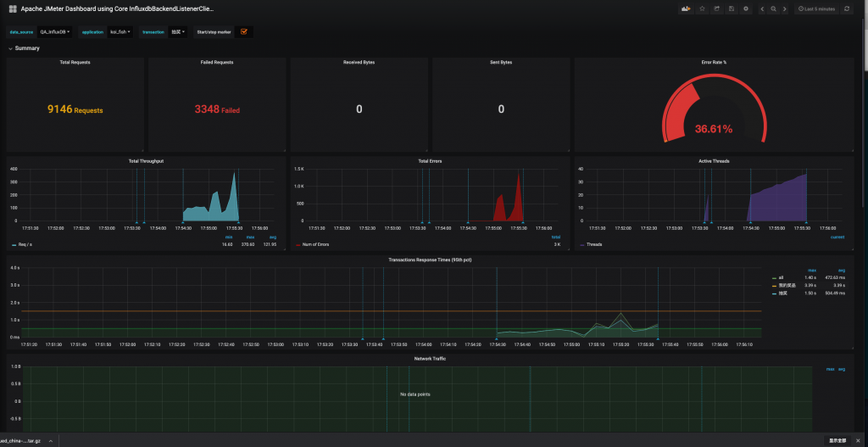
Task: Shift time range backward with left arrow
Action: tap(763, 8)
